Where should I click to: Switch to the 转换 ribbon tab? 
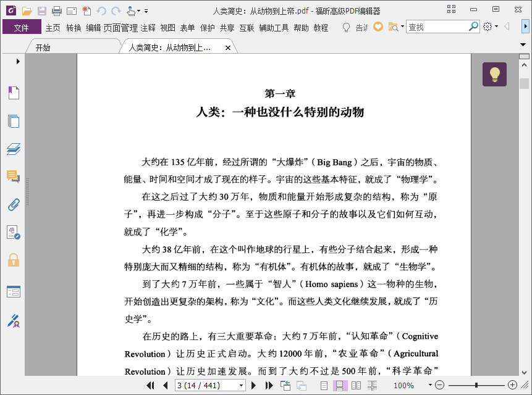click(x=74, y=28)
